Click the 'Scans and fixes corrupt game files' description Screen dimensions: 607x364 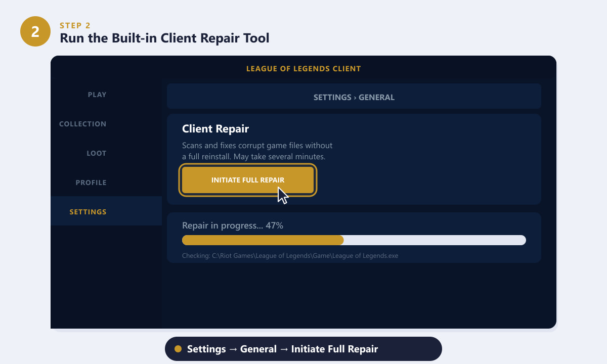257,151
